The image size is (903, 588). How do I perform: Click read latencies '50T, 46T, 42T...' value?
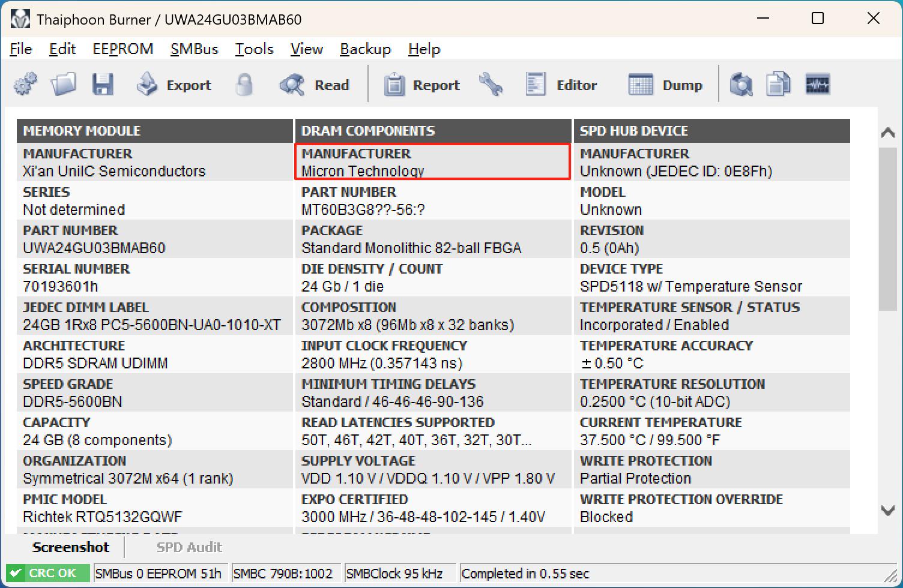pos(416,440)
